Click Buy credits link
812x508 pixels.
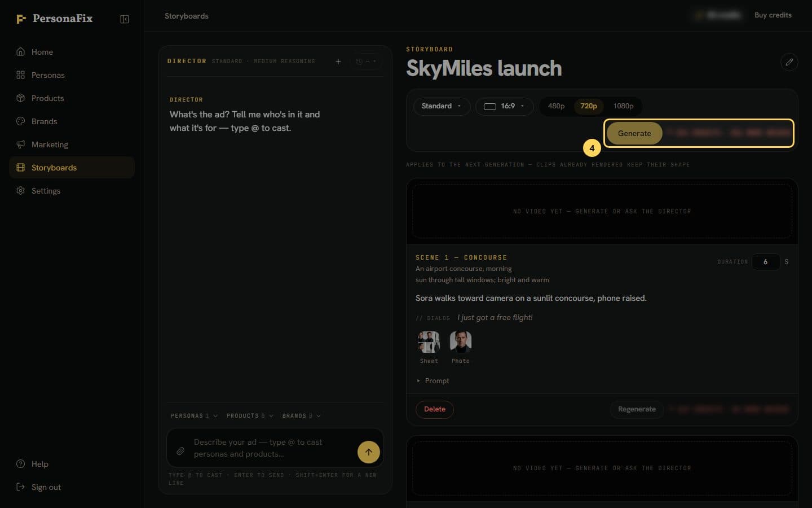coord(773,15)
